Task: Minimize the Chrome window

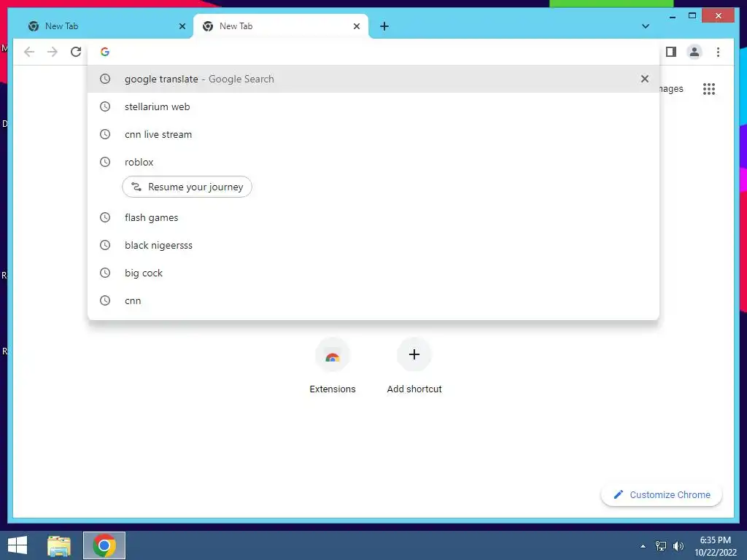Action: [672, 16]
